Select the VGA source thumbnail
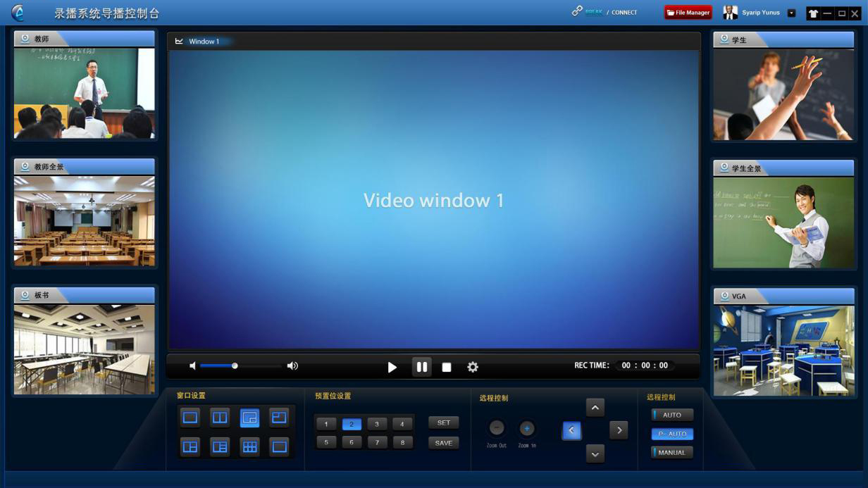 783,350
